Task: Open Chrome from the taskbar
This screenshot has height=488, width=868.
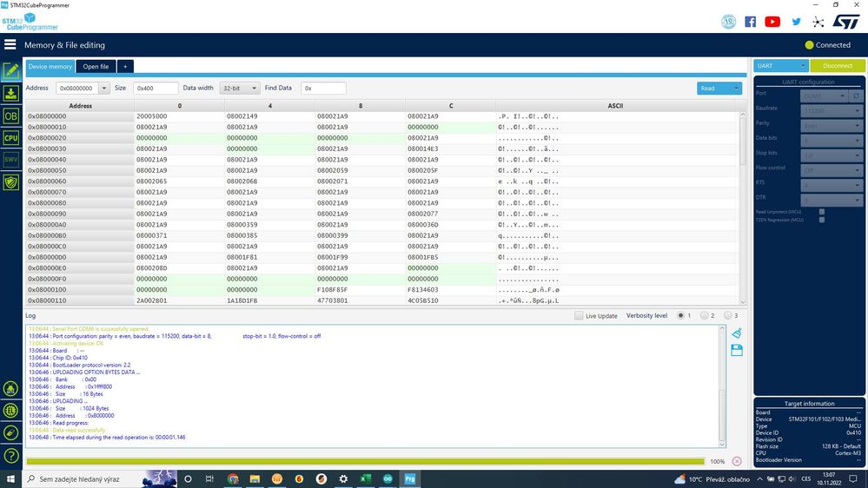Action: point(233,478)
